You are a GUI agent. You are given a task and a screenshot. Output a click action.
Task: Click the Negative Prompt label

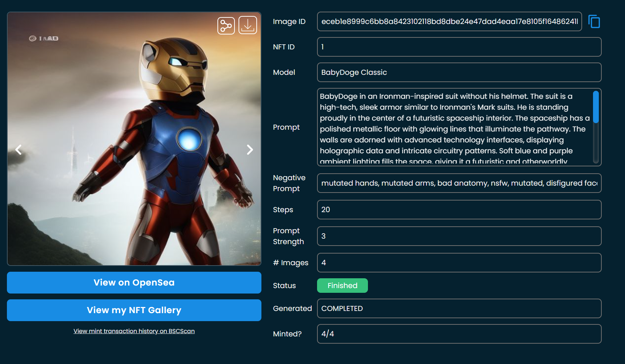pyautogui.click(x=289, y=183)
